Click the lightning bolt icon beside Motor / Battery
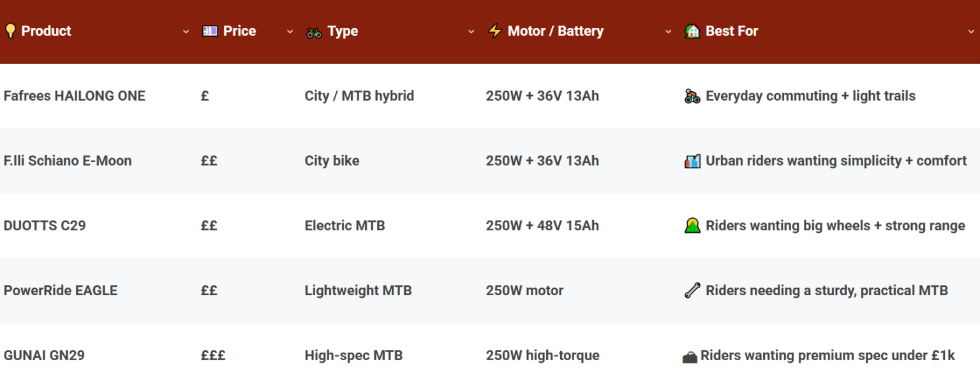Image resolution: width=980 pixels, height=387 pixels. coord(495,31)
